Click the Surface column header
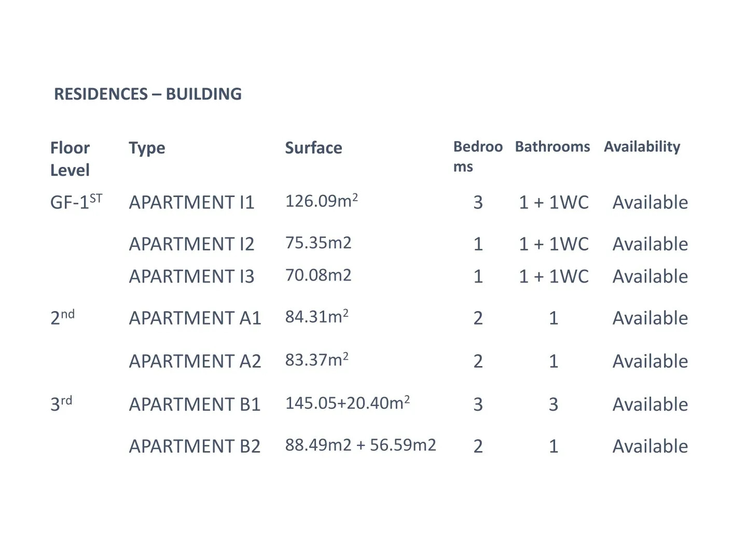Viewport: 747px width, 560px height. (x=313, y=148)
